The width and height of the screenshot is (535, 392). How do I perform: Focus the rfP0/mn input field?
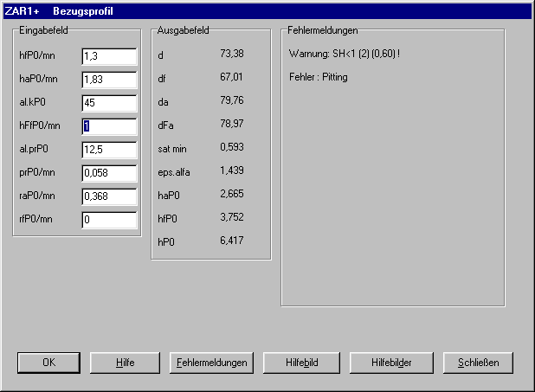[109, 220]
